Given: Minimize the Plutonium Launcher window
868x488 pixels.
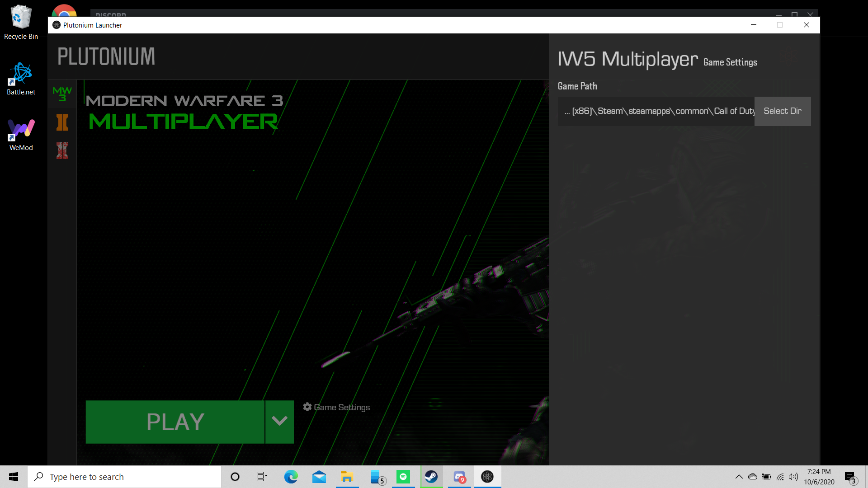Looking at the screenshot, I should [754, 25].
